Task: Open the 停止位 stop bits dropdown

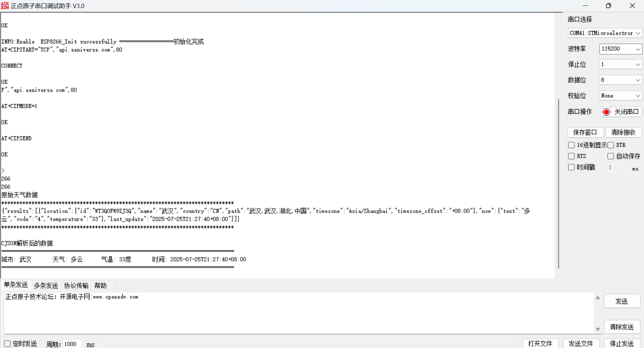Action: tap(620, 64)
